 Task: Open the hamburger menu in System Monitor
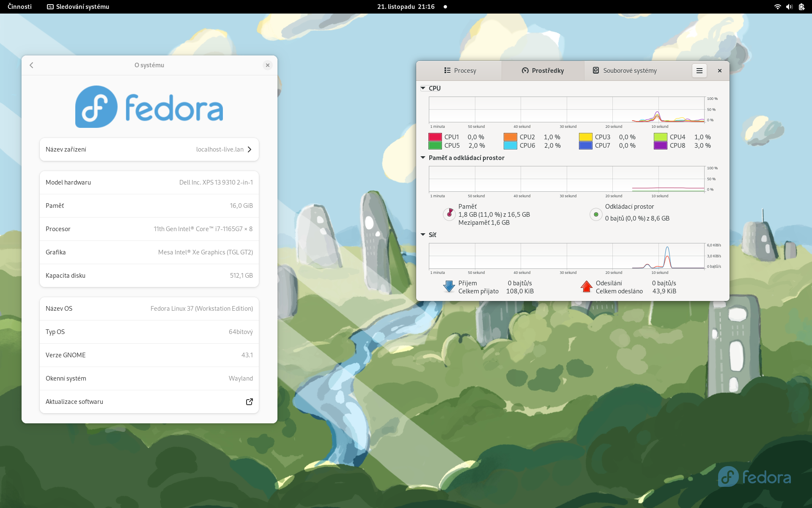[699, 71]
